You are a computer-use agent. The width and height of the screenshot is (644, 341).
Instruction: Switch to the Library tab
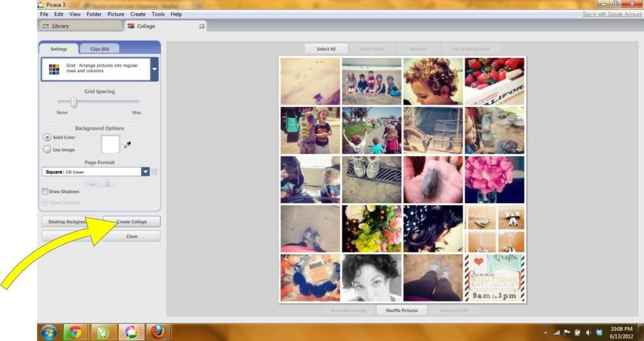coord(81,26)
